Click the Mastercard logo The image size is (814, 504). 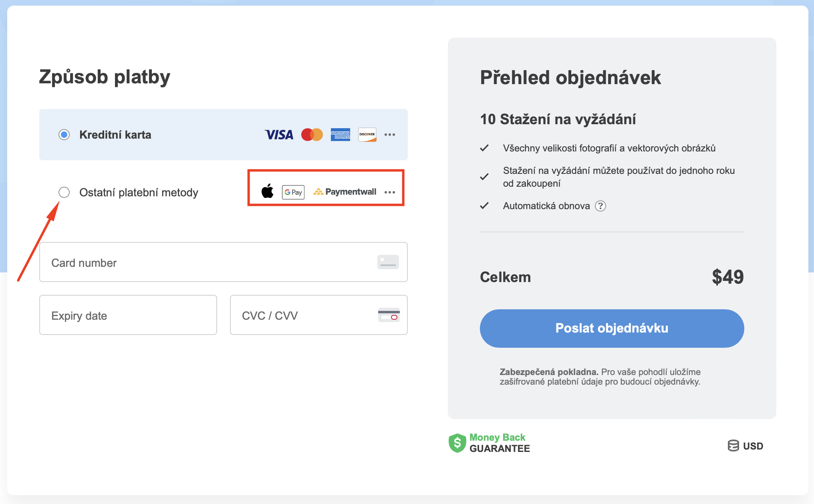tap(312, 135)
